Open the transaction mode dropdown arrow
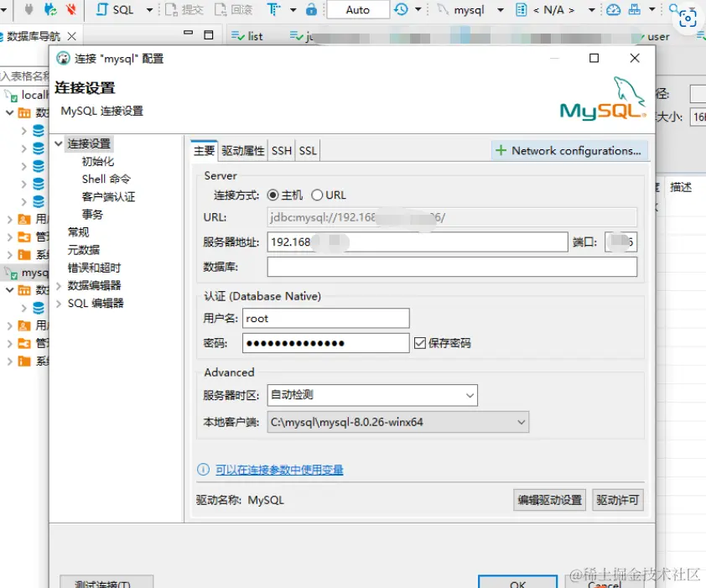Viewport: 706px width, 588px height. [x=293, y=10]
